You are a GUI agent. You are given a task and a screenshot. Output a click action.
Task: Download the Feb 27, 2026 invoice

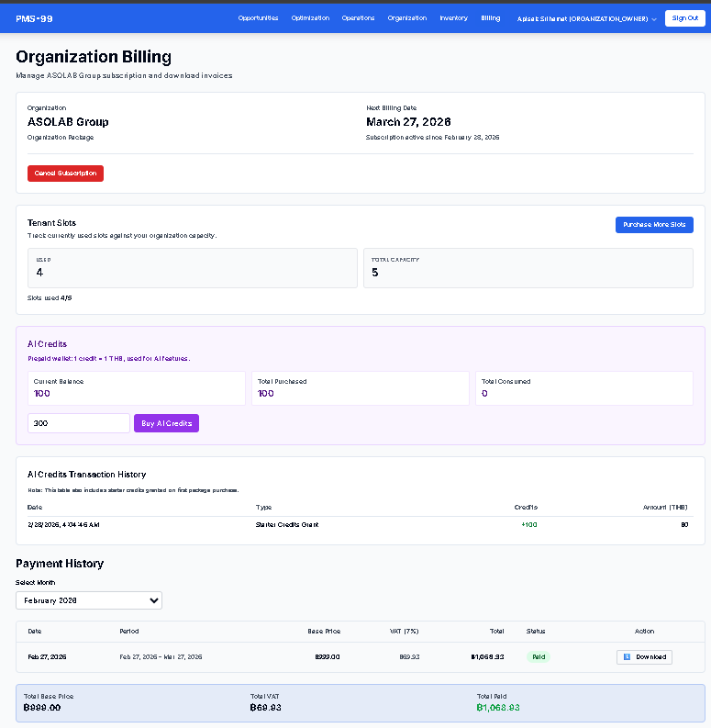pyautogui.click(x=644, y=657)
